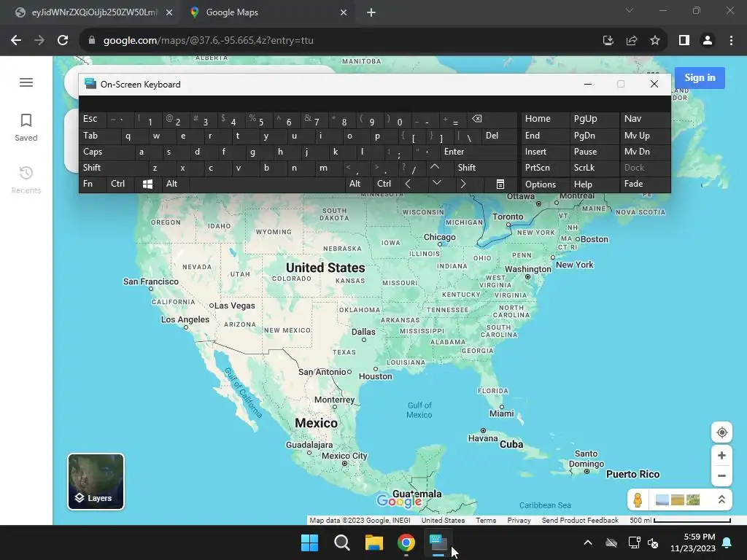The image size is (747, 560).
Task: Open the Privacy link in map footer
Action: click(519, 521)
